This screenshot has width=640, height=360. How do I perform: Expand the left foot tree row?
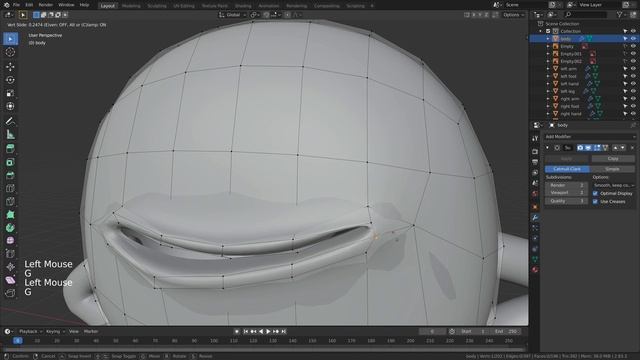[548, 76]
